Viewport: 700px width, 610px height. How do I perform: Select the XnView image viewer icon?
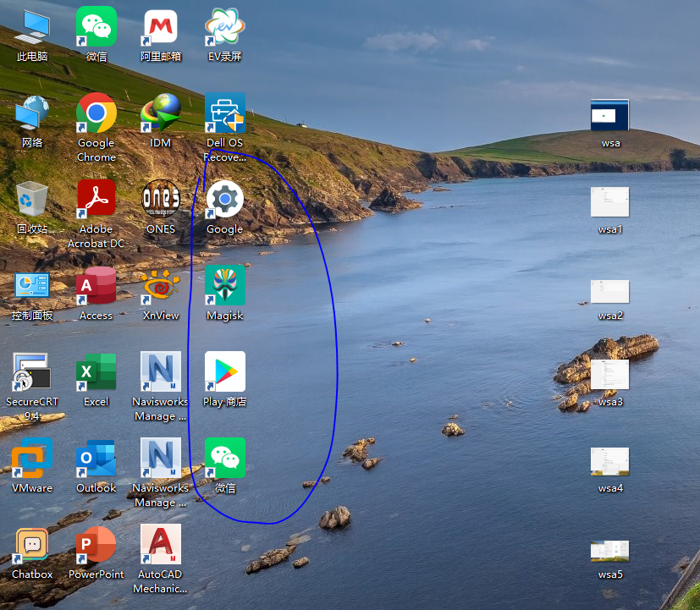[x=160, y=287]
